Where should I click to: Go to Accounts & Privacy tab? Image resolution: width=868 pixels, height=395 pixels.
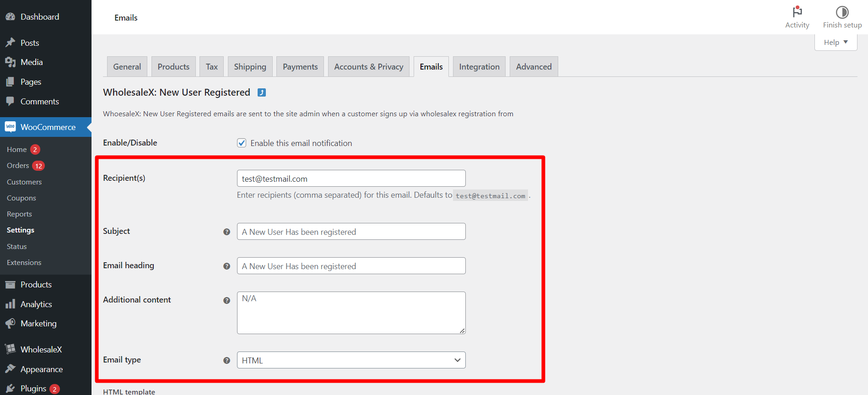pos(369,67)
